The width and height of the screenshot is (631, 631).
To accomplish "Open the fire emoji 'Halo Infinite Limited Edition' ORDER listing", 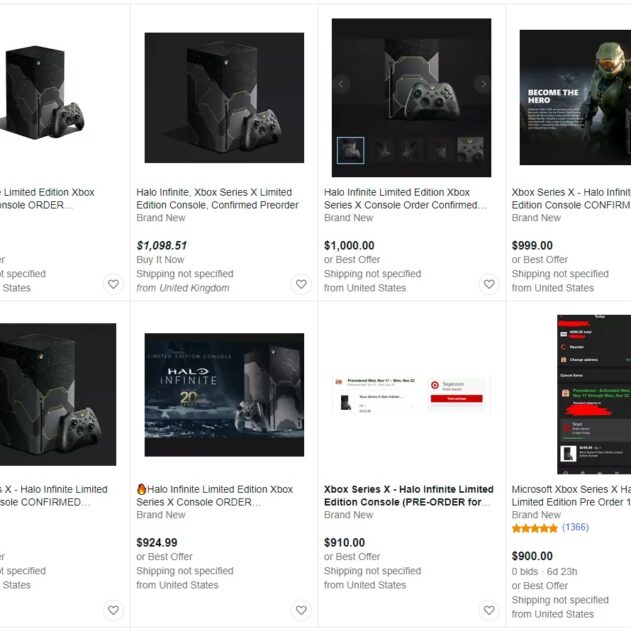I will tap(214, 496).
